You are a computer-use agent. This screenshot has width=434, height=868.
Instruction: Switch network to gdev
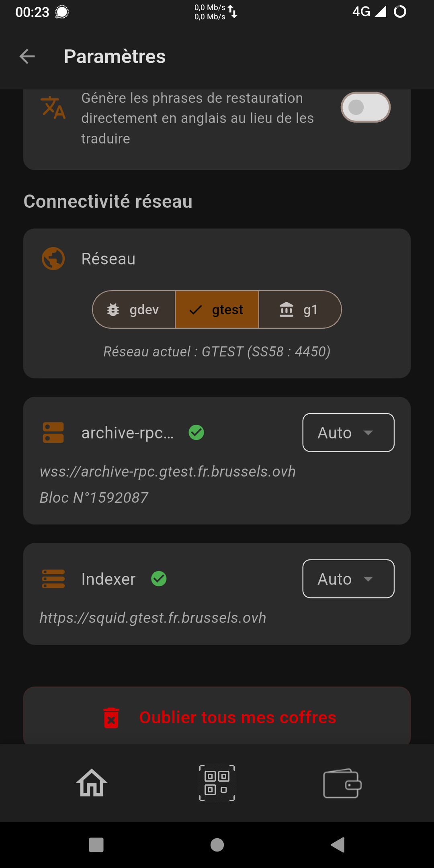coord(134,310)
